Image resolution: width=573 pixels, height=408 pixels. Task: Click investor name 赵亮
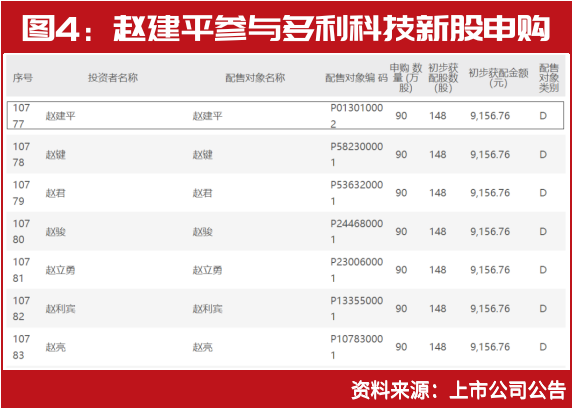tap(56, 347)
